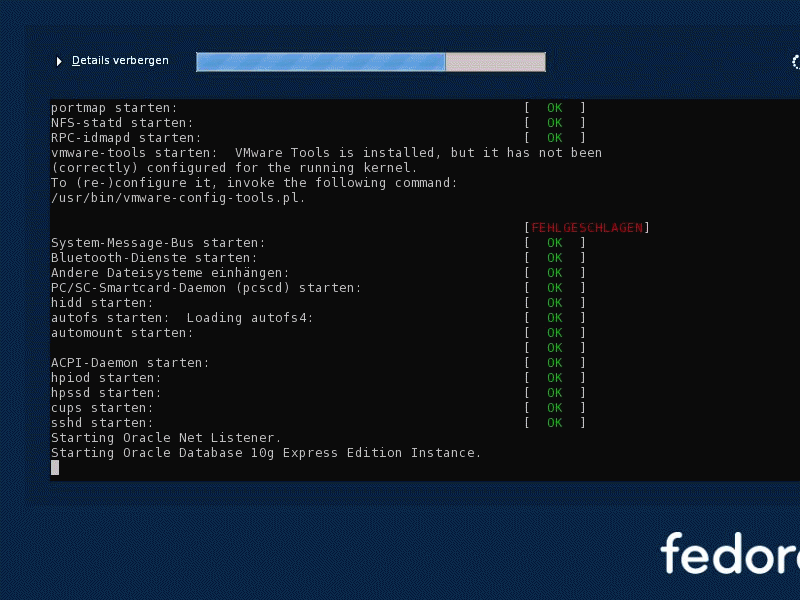Select the "hpiod starten:" line
The width and height of the screenshot is (800, 600).
coord(106,378)
